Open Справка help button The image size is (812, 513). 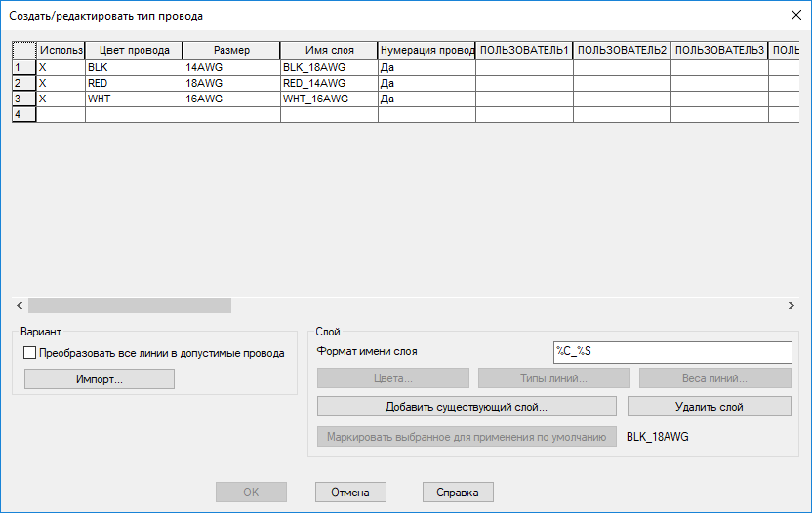pos(458,493)
